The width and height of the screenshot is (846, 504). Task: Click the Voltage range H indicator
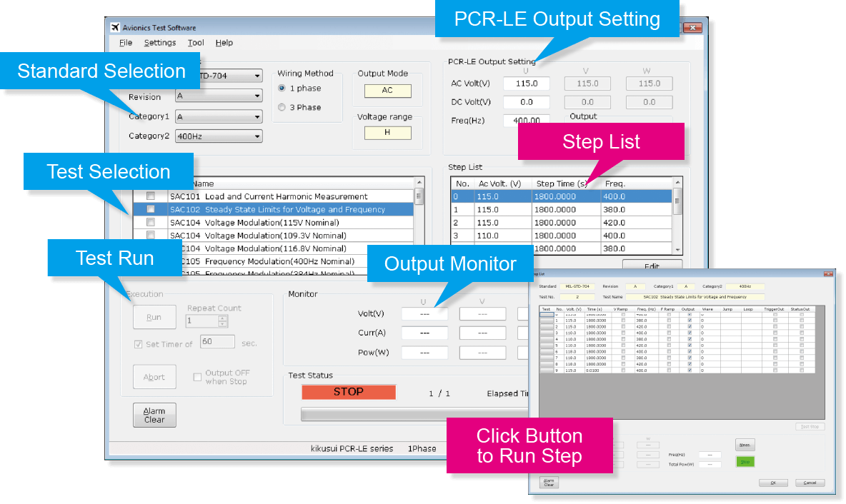tap(387, 133)
